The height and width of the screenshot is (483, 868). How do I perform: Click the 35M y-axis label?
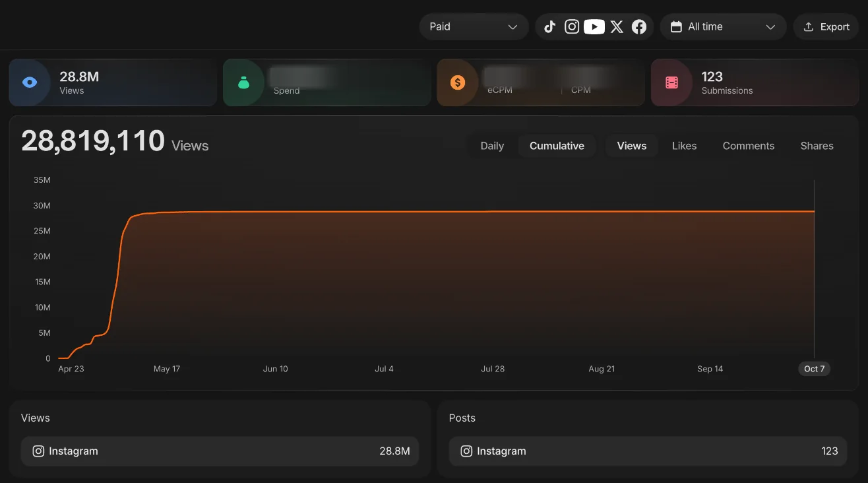42,180
